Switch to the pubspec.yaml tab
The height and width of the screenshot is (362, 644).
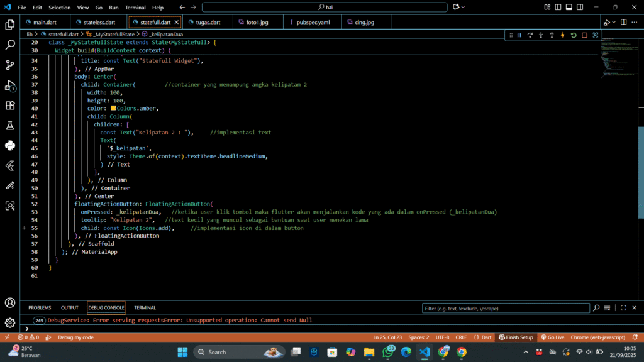313,22
